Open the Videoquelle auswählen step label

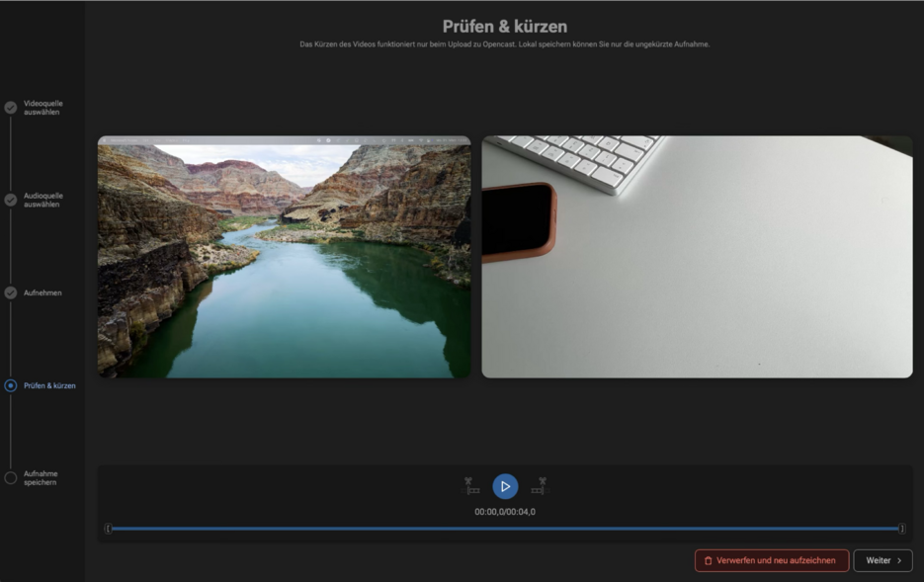(42, 108)
